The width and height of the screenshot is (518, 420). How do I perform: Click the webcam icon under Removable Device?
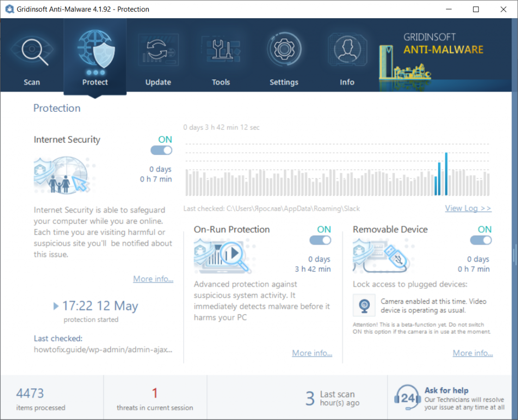coord(363,305)
